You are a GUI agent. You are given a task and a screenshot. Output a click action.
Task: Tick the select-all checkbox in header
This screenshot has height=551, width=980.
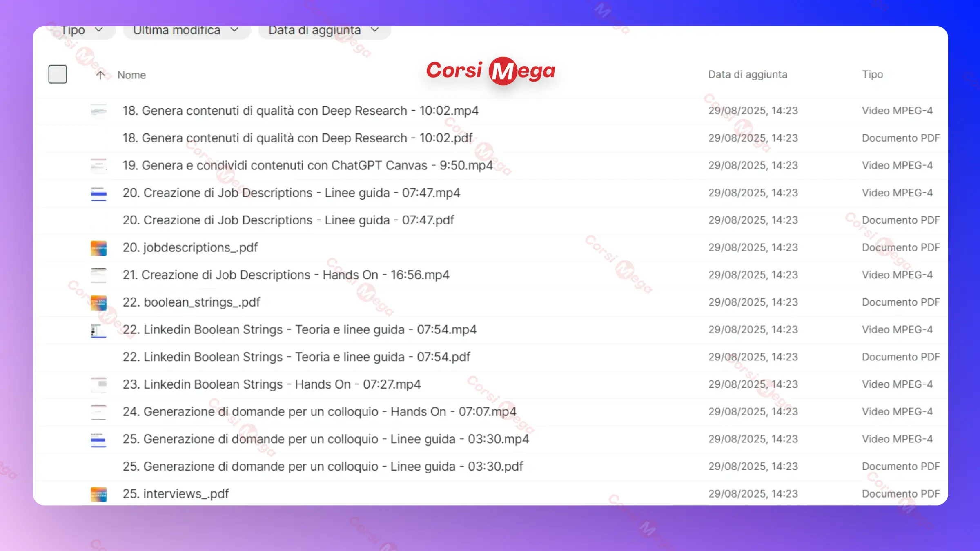[58, 74]
